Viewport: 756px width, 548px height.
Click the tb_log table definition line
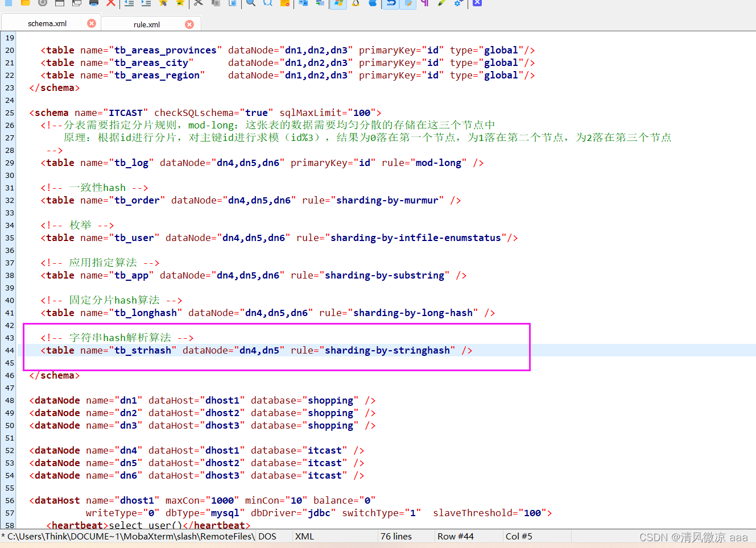262,163
